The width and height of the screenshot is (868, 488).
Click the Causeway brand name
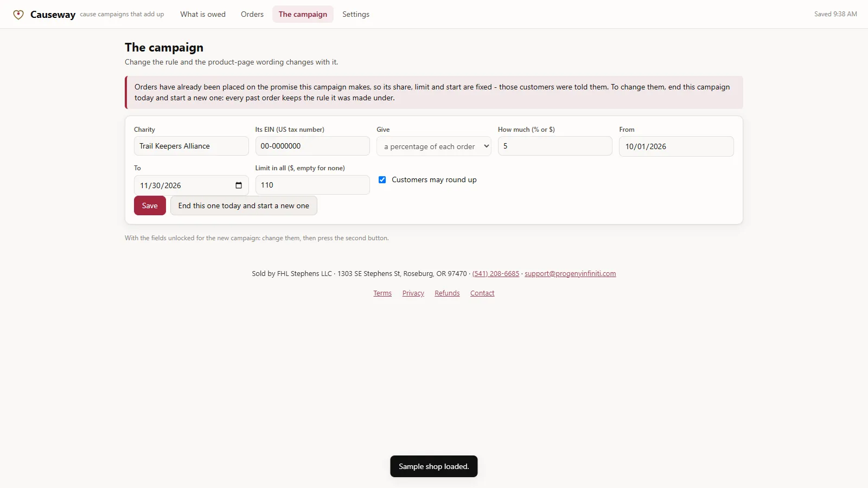click(x=53, y=15)
